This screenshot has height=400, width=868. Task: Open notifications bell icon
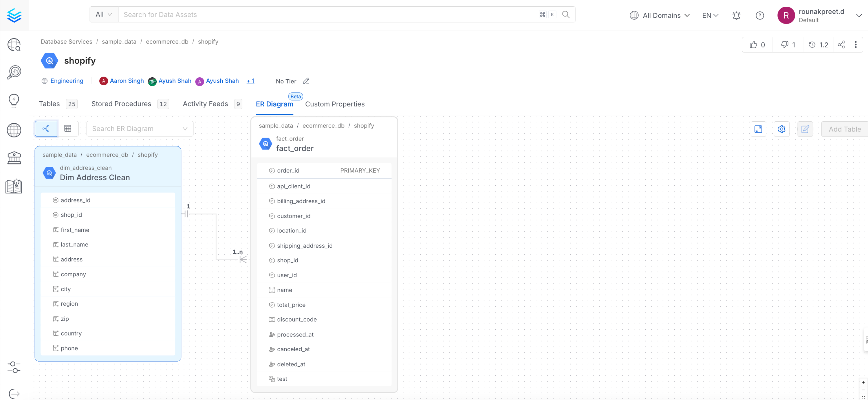click(736, 15)
